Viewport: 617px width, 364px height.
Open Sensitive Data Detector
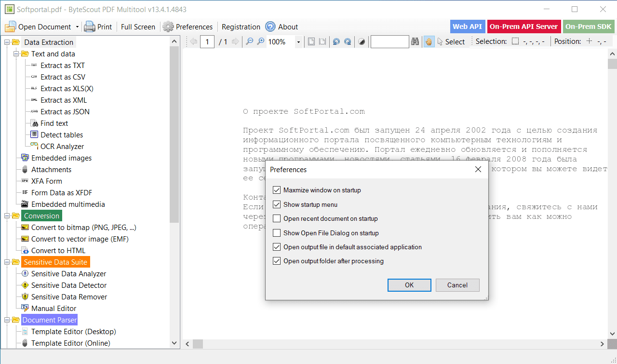coord(69,285)
